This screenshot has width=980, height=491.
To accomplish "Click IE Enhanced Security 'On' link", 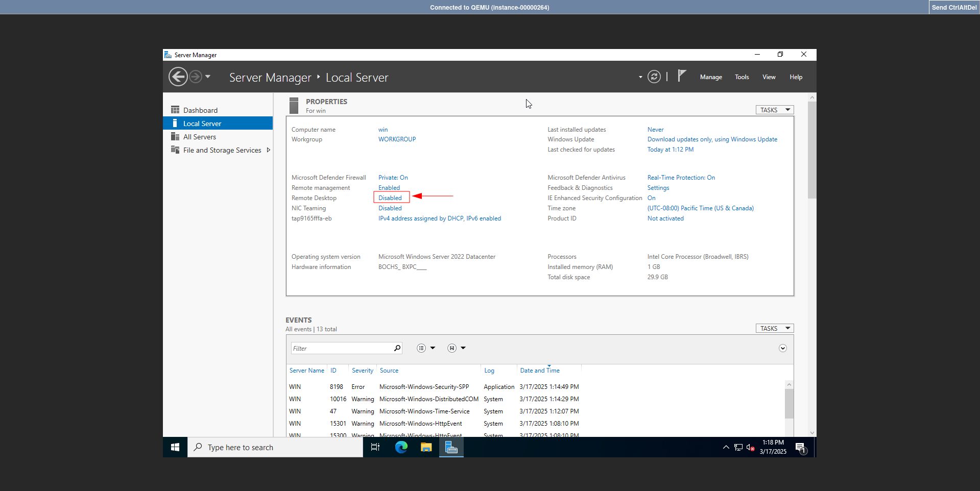I will (652, 198).
